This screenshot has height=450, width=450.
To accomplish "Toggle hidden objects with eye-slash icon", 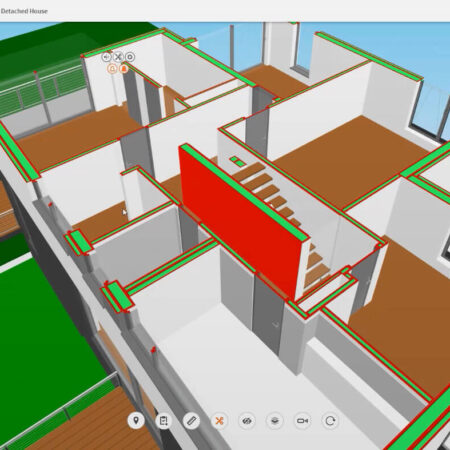I will (x=247, y=421).
